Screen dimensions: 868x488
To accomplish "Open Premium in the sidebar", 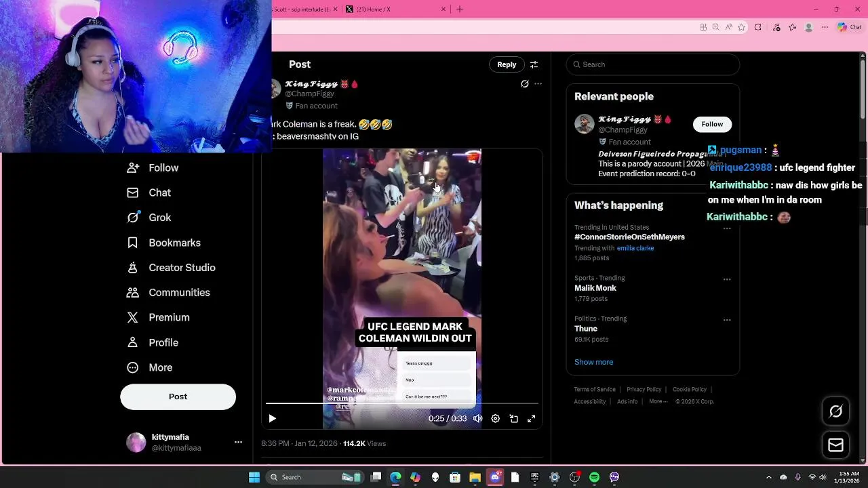I will click(158, 317).
